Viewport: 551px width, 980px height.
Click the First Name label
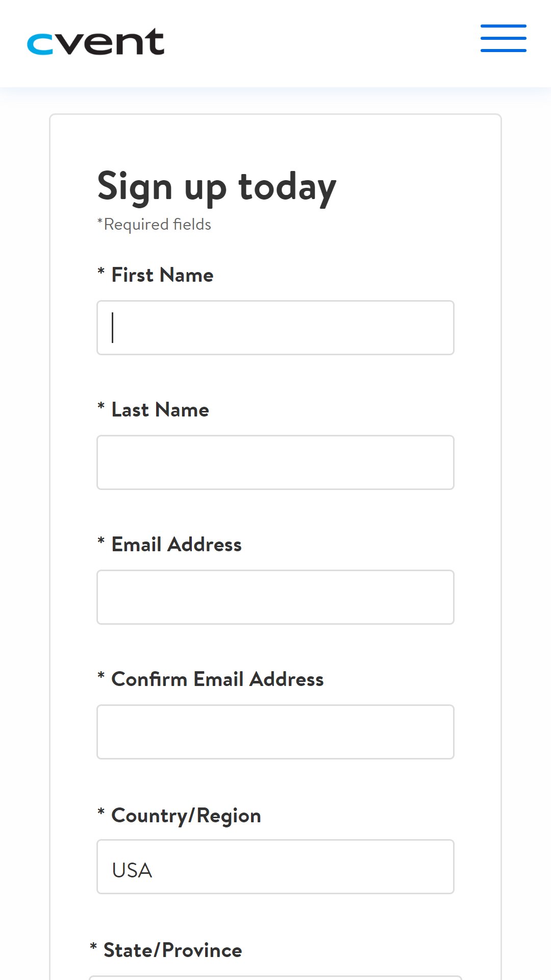(x=162, y=275)
